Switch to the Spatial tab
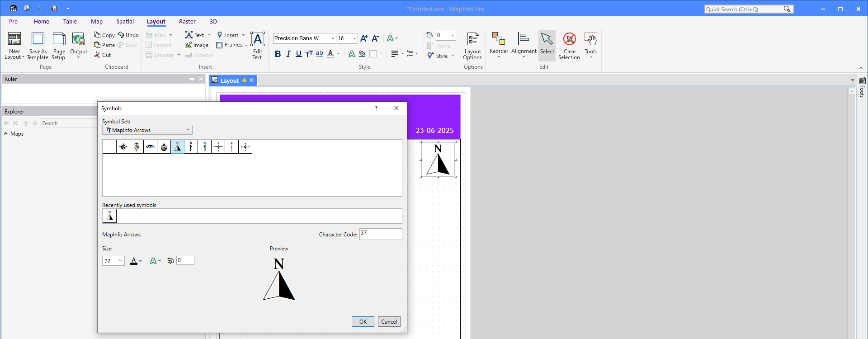 pos(125,21)
